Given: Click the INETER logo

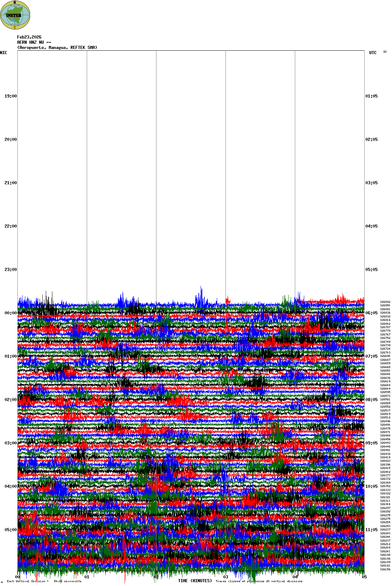Looking at the screenshot, I should pyautogui.click(x=15, y=15).
